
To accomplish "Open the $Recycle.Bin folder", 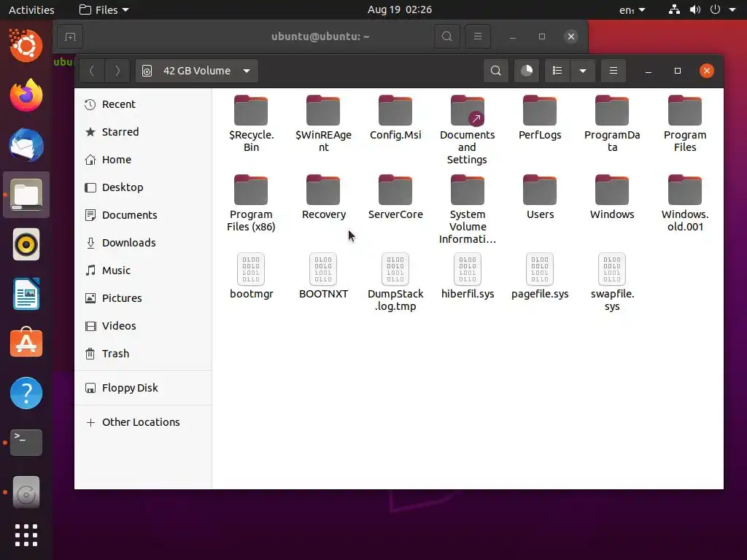I will [x=251, y=124].
